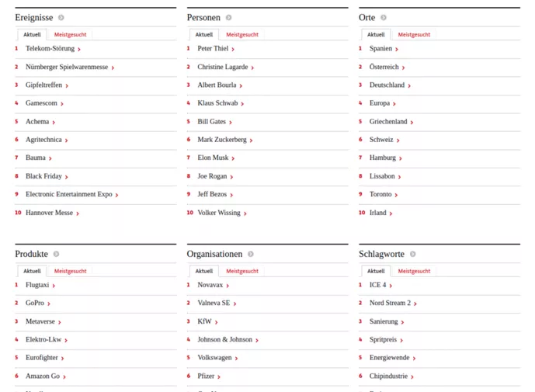Click the arrow icon beside Schlagworte heading

pos(412,254)
